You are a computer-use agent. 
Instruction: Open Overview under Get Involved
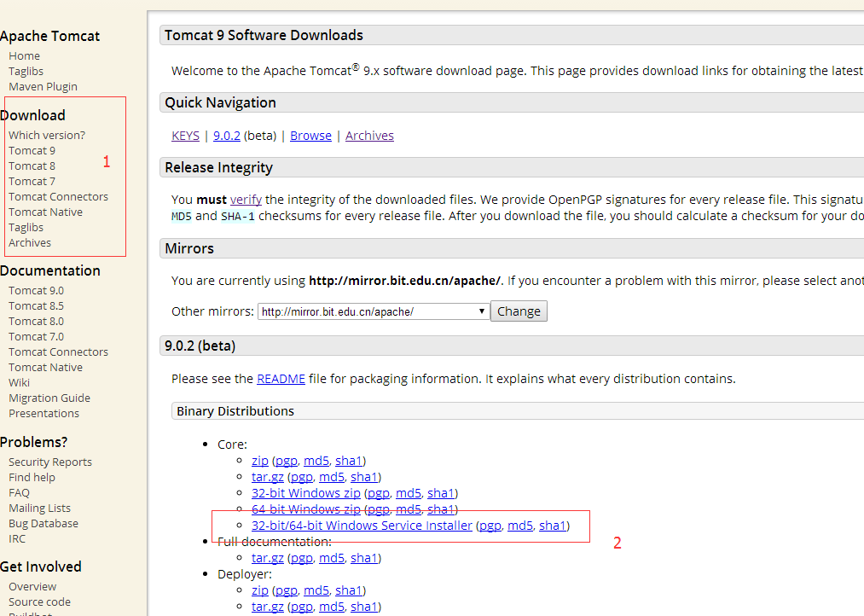pos(32,587)
